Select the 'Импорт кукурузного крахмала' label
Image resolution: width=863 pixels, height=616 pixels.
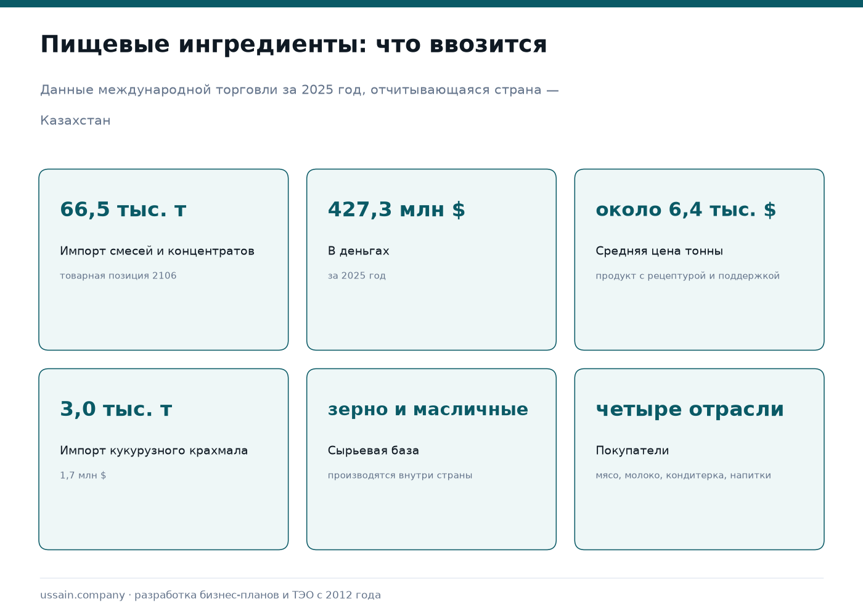(x=154, y=450)
